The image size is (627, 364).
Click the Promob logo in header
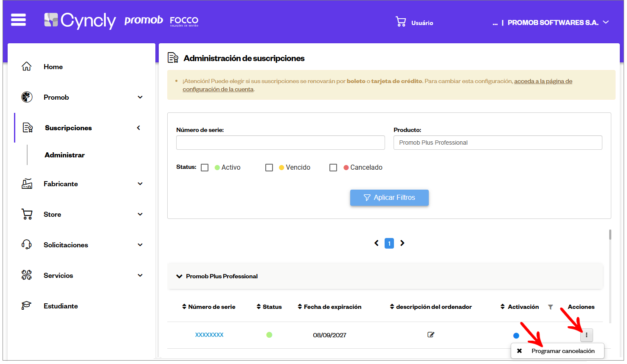tap(143, 20)
